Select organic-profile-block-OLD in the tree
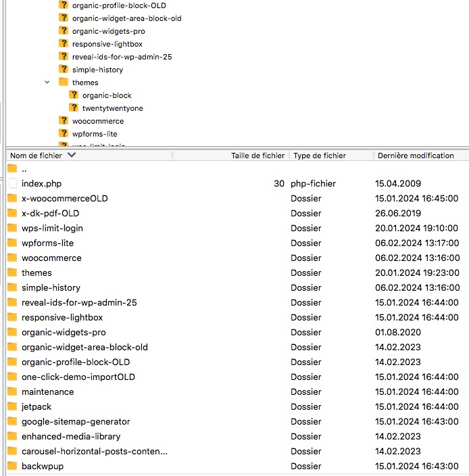469x476 pixels. pos(119,5)
